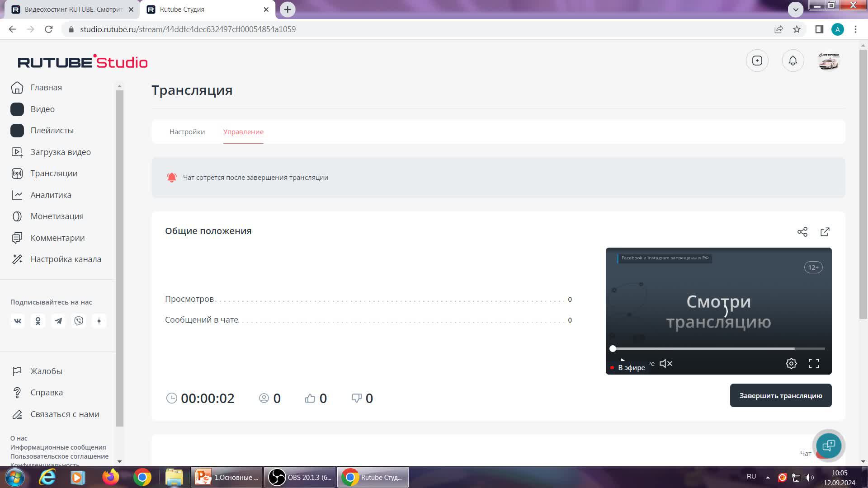Open Трансляции in the sidebar menu

[x=54, y=174]
